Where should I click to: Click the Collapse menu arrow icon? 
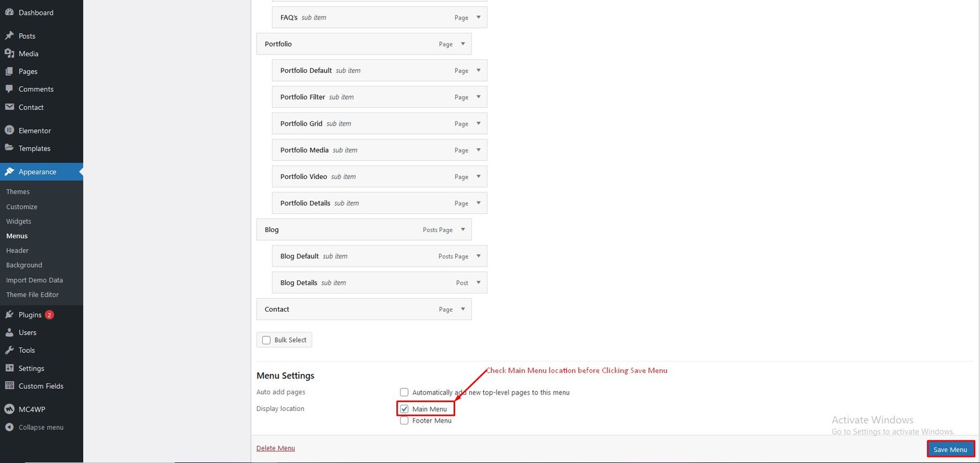coord(9,427)
